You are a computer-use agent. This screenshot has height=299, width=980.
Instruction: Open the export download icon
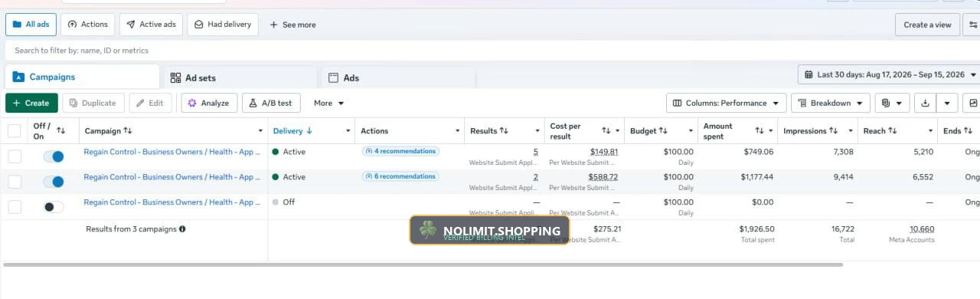[926, 103]
